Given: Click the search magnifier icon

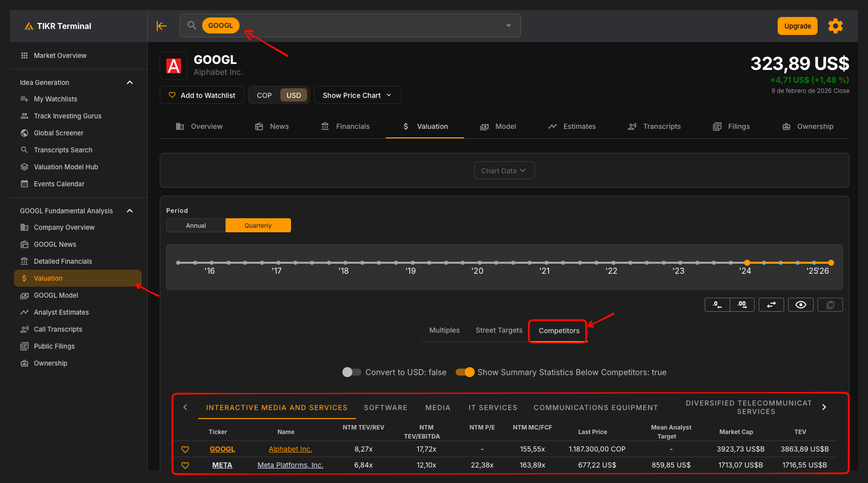Looking at the screenshot, I should (x=192, y=25).
